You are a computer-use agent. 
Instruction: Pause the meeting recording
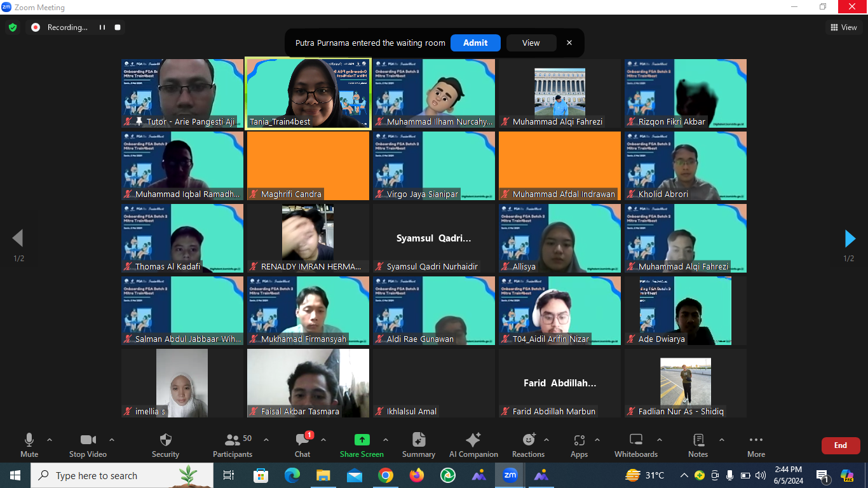click(102, 27)
